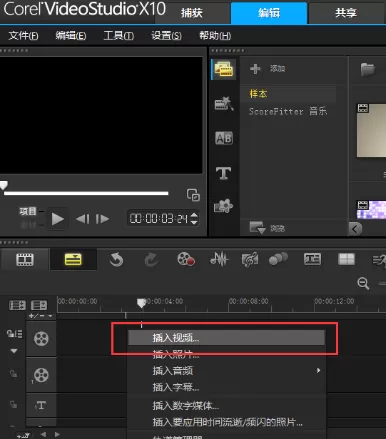Step to next frame
Screen dimensions: 386x439
tap(102, 219)
